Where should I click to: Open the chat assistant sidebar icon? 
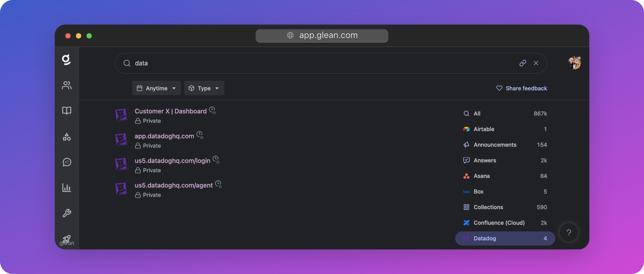point(67,162)
